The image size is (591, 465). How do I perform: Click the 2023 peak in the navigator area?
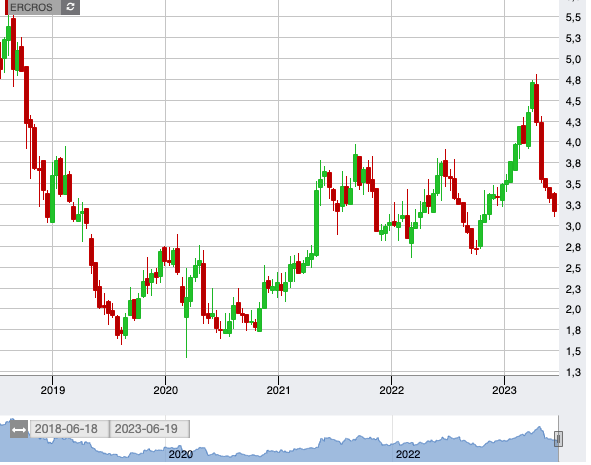539,428
